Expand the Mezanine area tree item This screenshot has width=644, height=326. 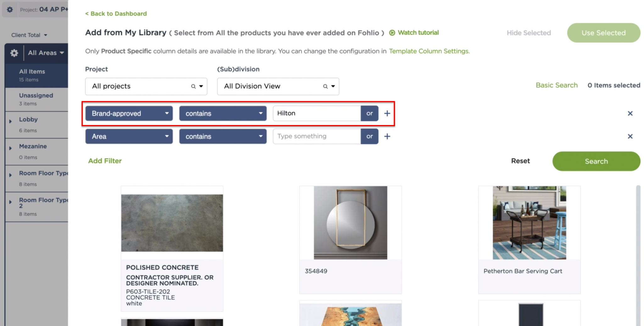click(x=10, y=148)
